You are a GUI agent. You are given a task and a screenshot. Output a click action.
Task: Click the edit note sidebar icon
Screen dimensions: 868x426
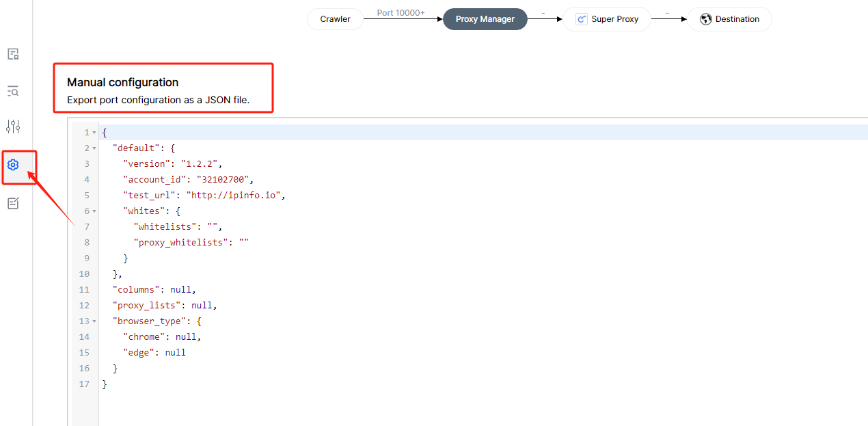pyautogui.click(x=13, y=203)
